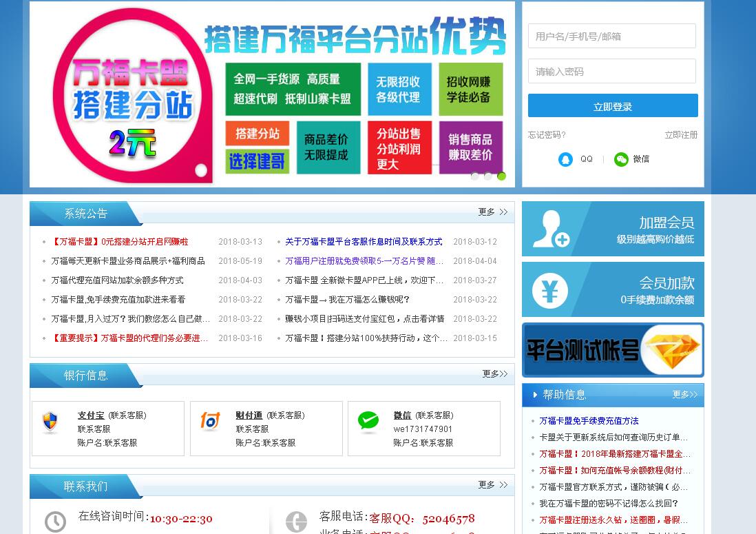Click the 微信 bank info link
This screenshot has width=756, height=534.
coord(402,415)
